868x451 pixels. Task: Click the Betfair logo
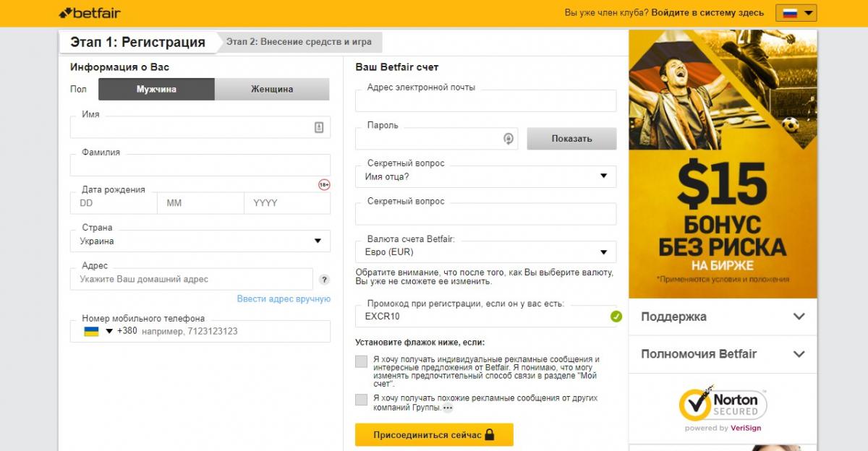click(x=90, y=13)
